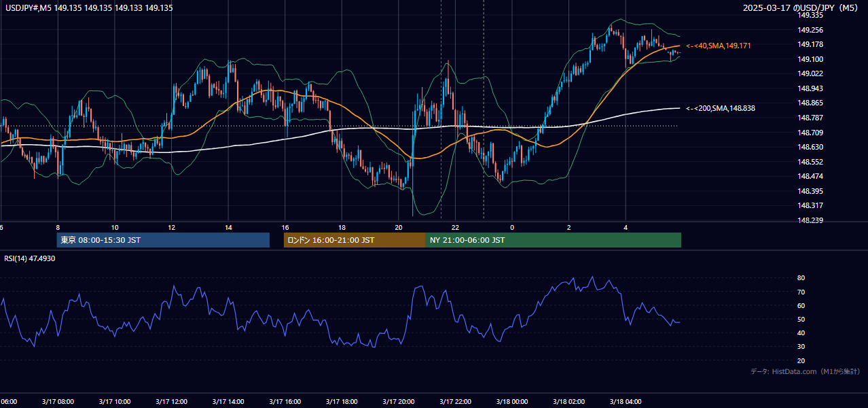Click the RSI scale value 50

[801, 319]
